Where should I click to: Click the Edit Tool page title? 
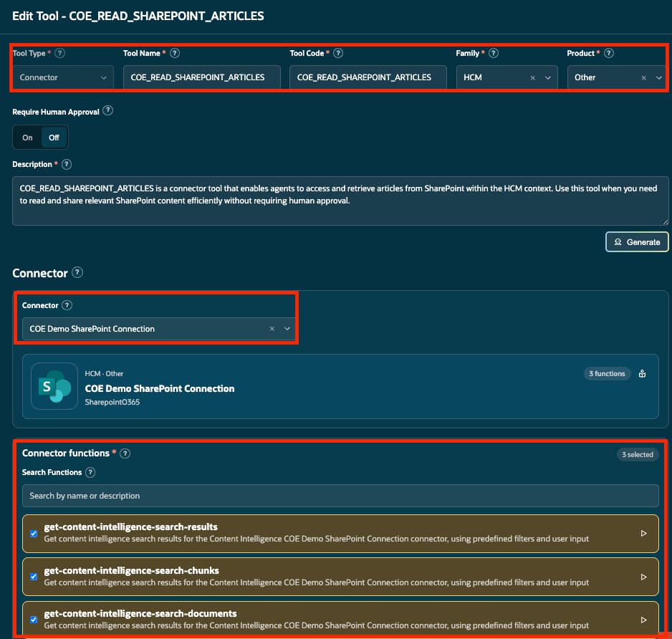(x=138, y=16)
